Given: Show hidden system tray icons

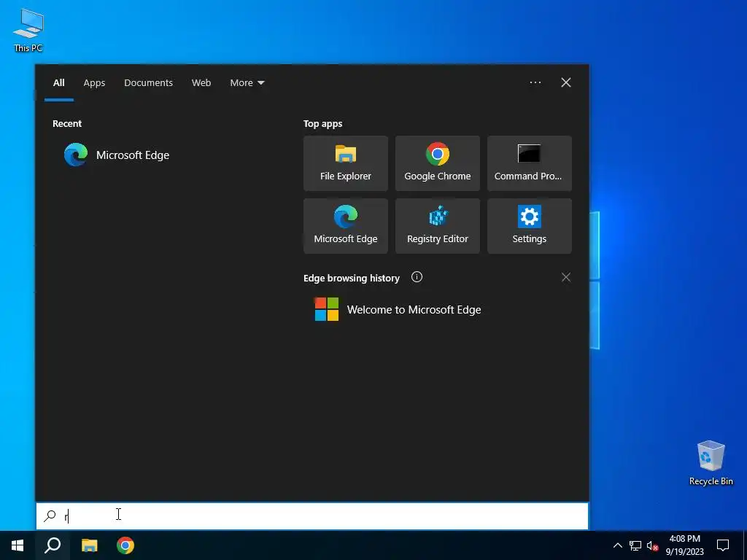Looking at the screenshot, I should click(x=617, y=545).
